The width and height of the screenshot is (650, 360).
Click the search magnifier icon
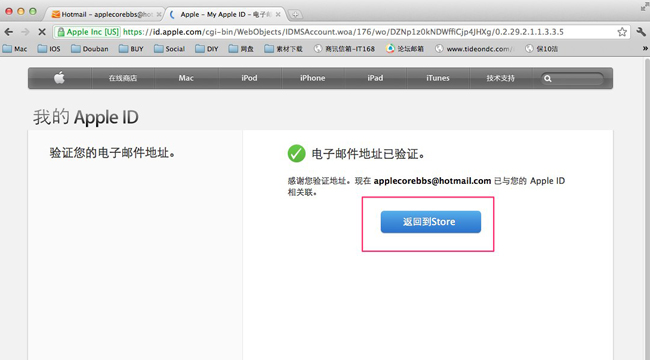coord(548,78)
